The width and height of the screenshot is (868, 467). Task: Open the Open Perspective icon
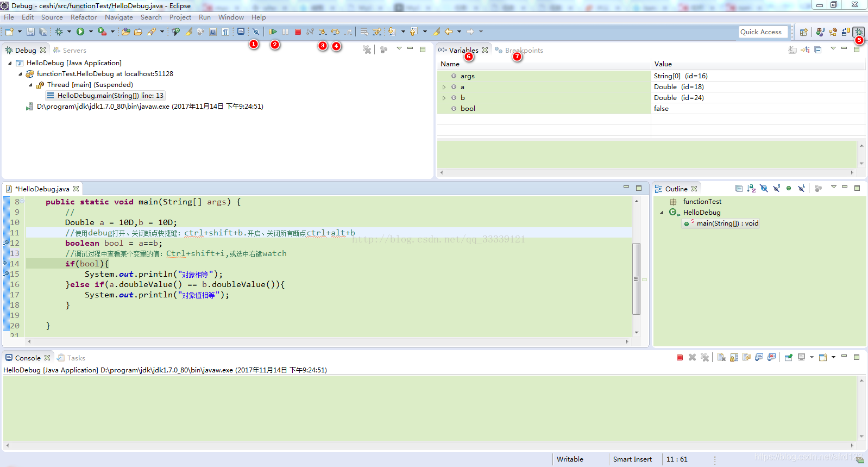[804, 32]
